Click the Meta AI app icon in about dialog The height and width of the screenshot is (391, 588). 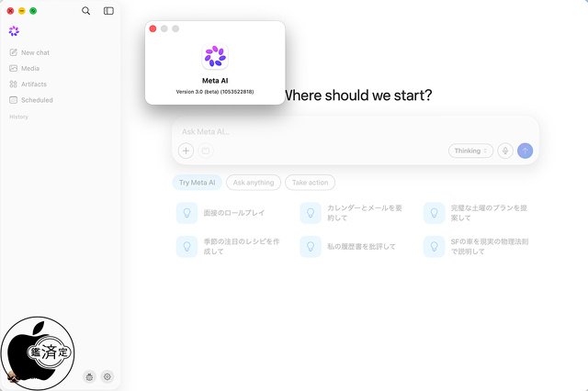coord(215,57)
